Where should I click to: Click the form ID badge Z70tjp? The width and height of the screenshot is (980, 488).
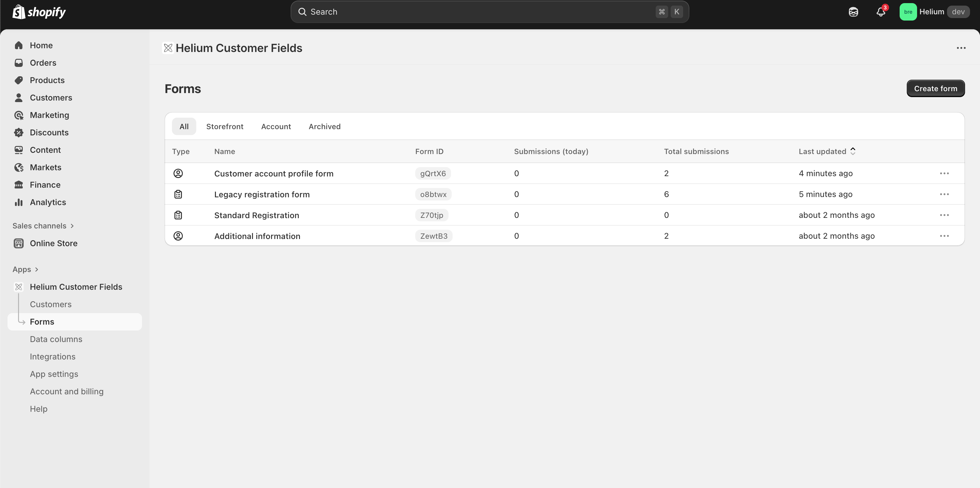click(x=431, y=215)
